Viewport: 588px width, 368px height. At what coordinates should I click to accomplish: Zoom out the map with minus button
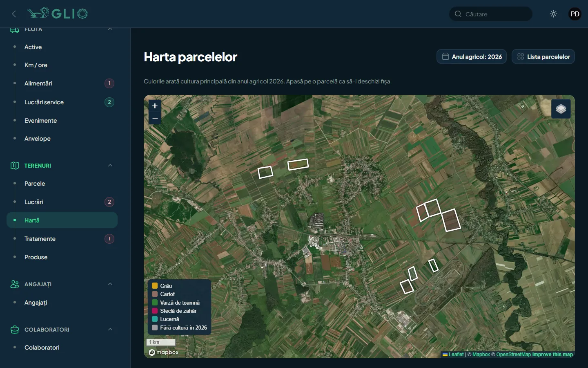click(155, 118)
